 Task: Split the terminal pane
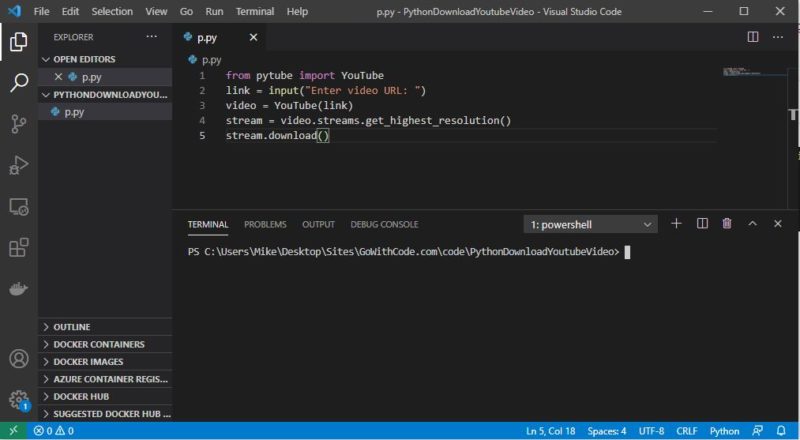tap(702, 224)
